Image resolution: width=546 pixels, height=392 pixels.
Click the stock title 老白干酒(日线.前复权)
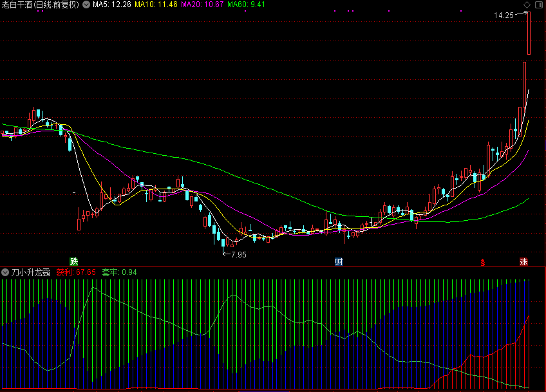(x=40, y=5)
